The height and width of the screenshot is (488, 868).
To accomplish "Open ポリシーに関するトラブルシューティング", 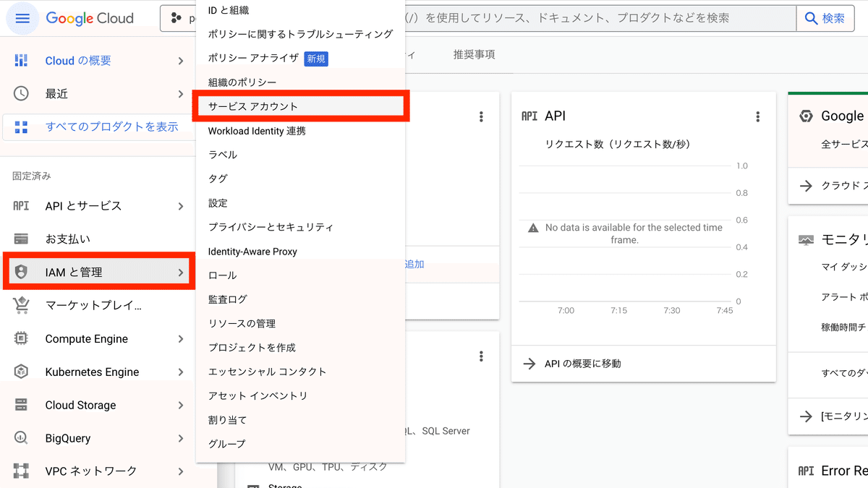I will [300, 34].
